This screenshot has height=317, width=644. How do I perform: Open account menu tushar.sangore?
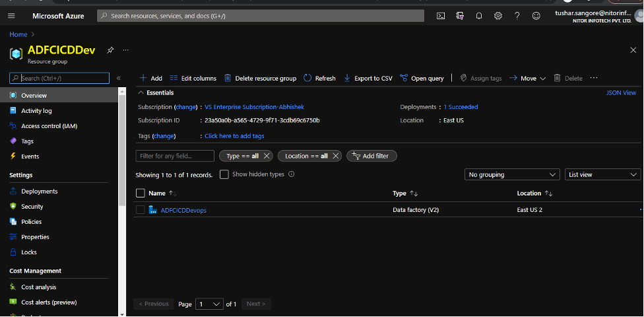(x=598, y=16)
